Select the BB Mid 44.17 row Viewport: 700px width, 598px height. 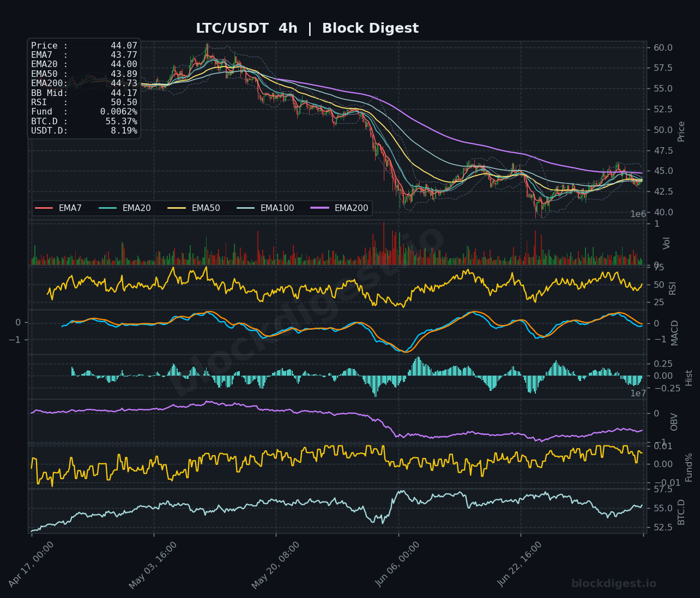(84, 93)
